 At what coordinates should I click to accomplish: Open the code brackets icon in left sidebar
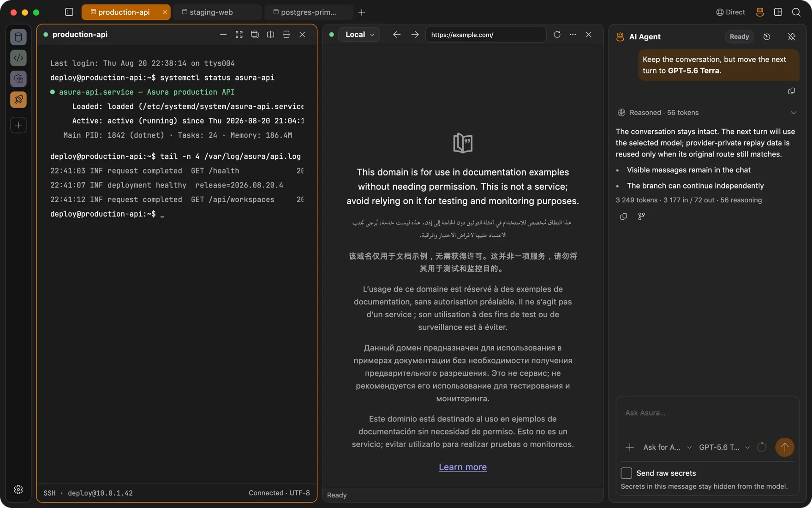point(18,58)
